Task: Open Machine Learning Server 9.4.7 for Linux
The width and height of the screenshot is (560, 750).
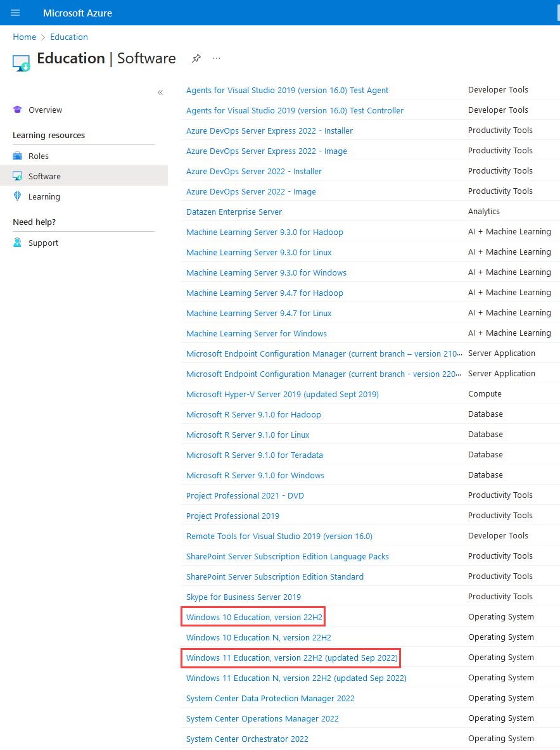Action: coord(258,314)
